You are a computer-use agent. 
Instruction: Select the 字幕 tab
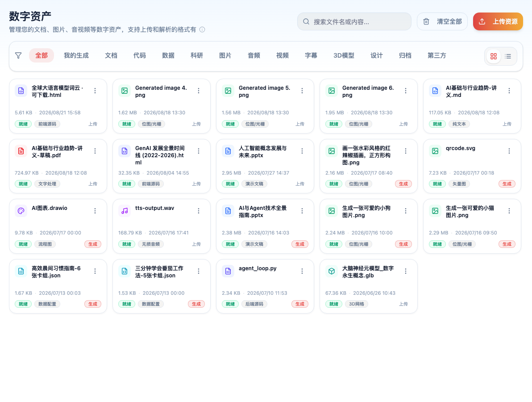point(311,55)
